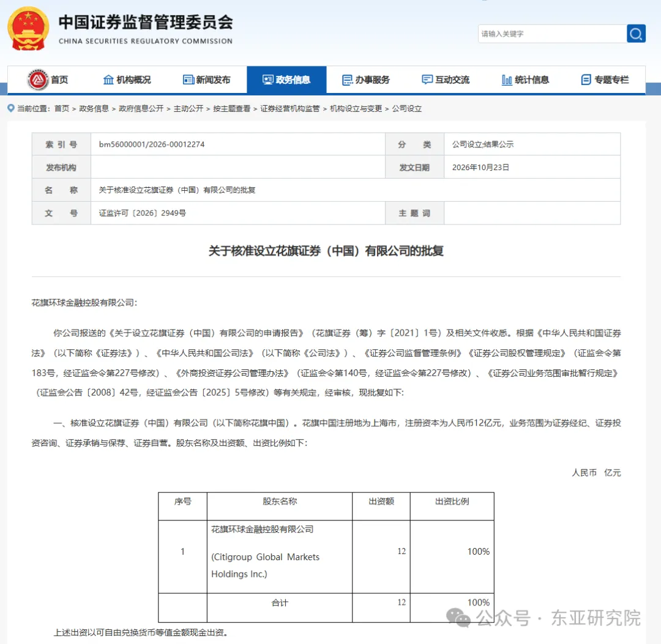Image resolution: width=661 pixels, height=644 pixels.
Task: Open the 机构概况 navigation tab
Action: [127, 80]
